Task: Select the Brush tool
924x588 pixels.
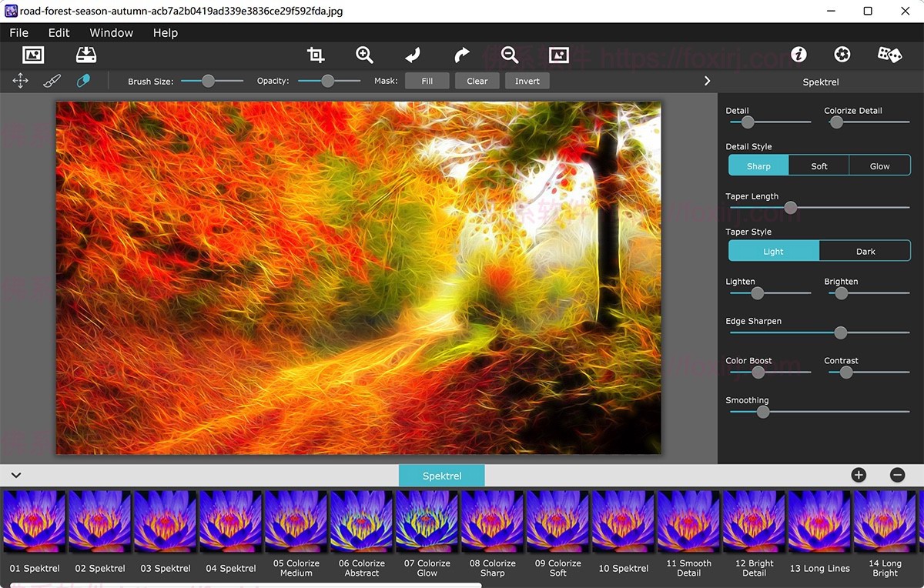Action: tap(52, 80)
